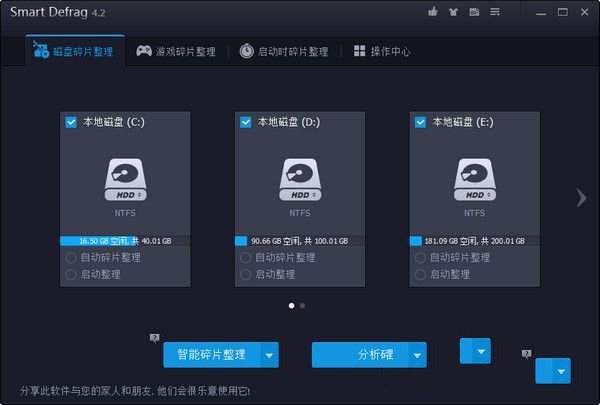The height and width of the screenshot is (405, 600).
Task: Click the HDD drive icon for disk D:
Action: point(300,180)
